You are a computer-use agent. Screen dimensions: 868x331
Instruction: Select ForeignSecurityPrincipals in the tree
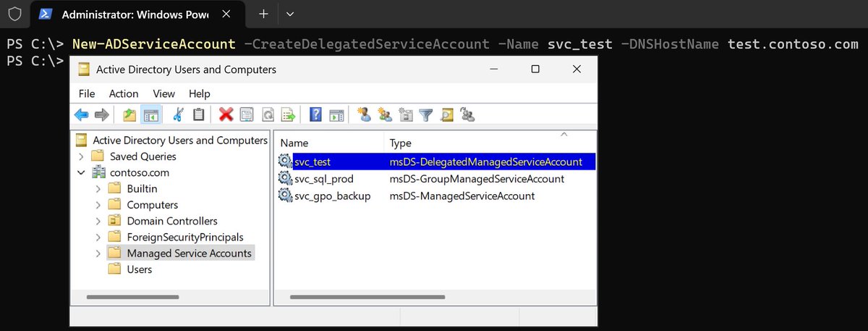pos(185,237)
